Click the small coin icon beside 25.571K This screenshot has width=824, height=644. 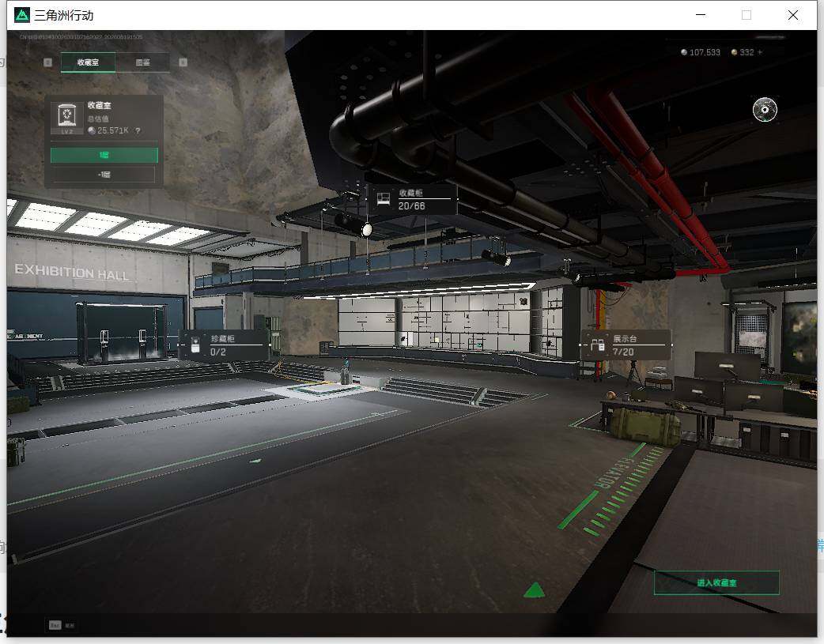tap(92, 131)
